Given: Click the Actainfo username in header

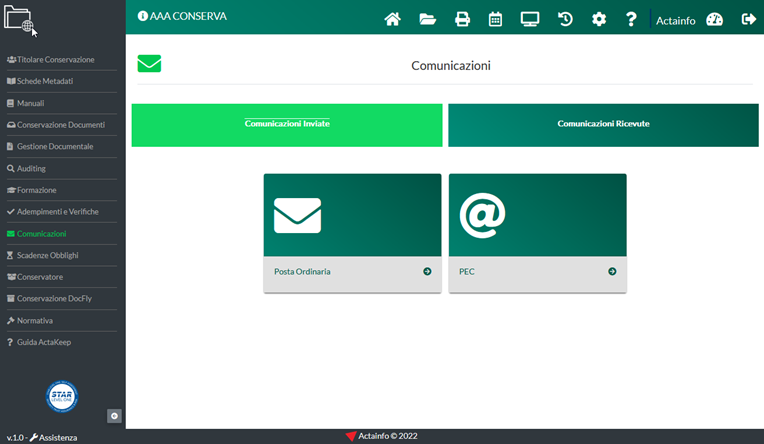Looking at the screenshot, I should click(676, 19).
